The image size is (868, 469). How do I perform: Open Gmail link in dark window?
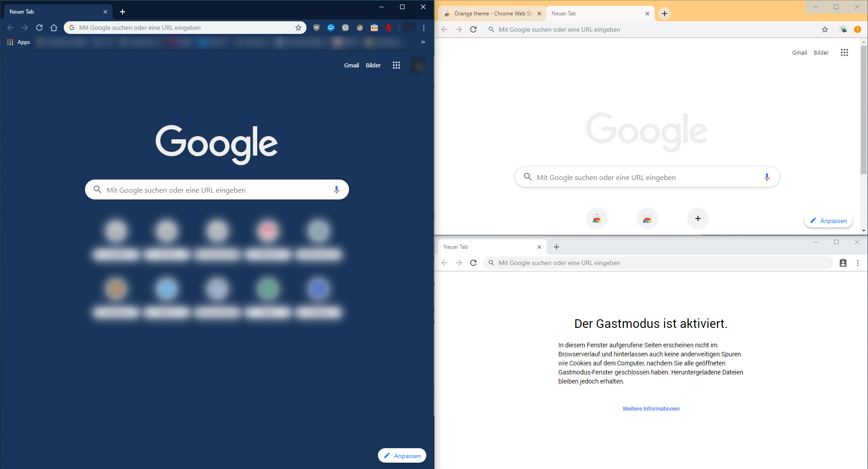(x=351, y=65)
